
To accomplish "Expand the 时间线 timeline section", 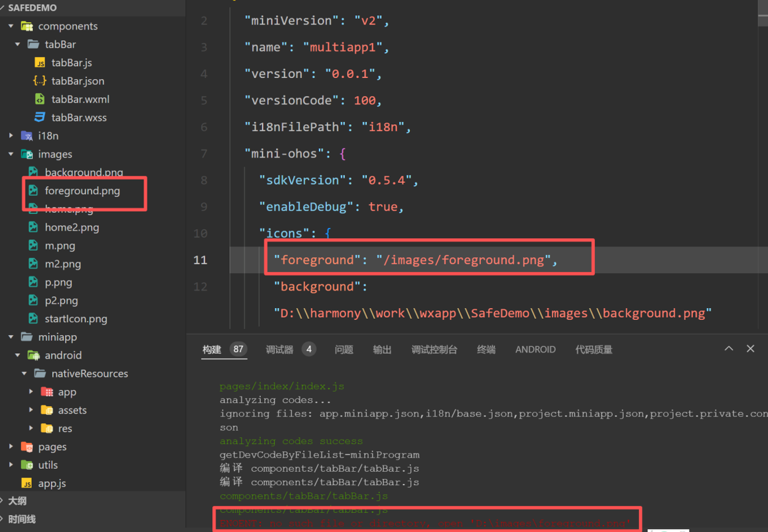I will (x=21, y=519).
